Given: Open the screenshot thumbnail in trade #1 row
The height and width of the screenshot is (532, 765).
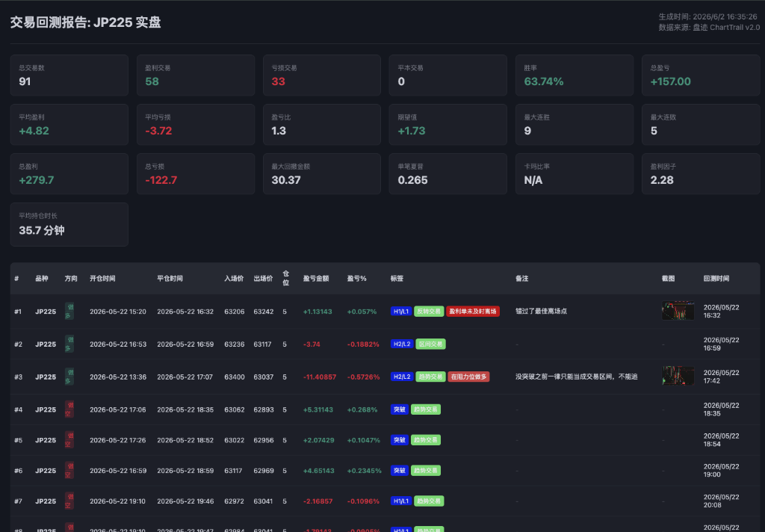Looking at the screenshot, I should (x=678, y=311).
